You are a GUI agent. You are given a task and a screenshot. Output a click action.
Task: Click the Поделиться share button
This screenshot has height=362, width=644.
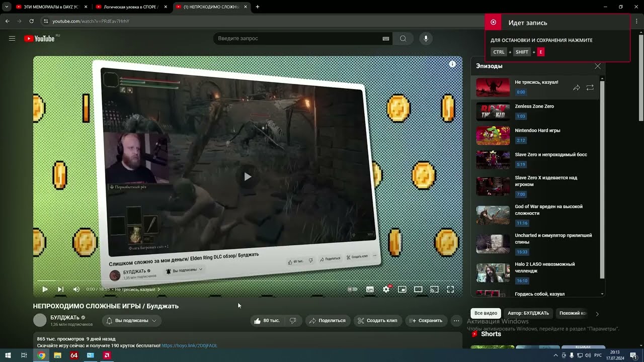pyautogui.click(x=328, y=321)
